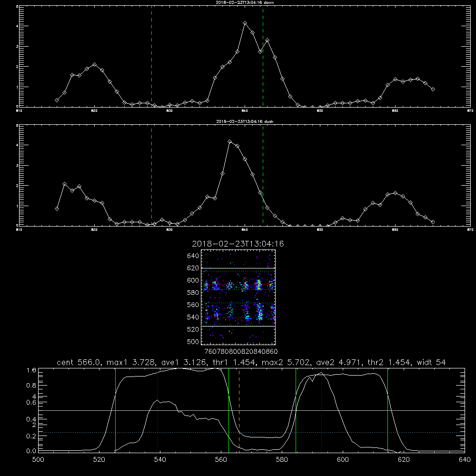Select the orange dashed center line in bottom plot
Viewport: 476px width, 476px height.
(x=239, y=410)
